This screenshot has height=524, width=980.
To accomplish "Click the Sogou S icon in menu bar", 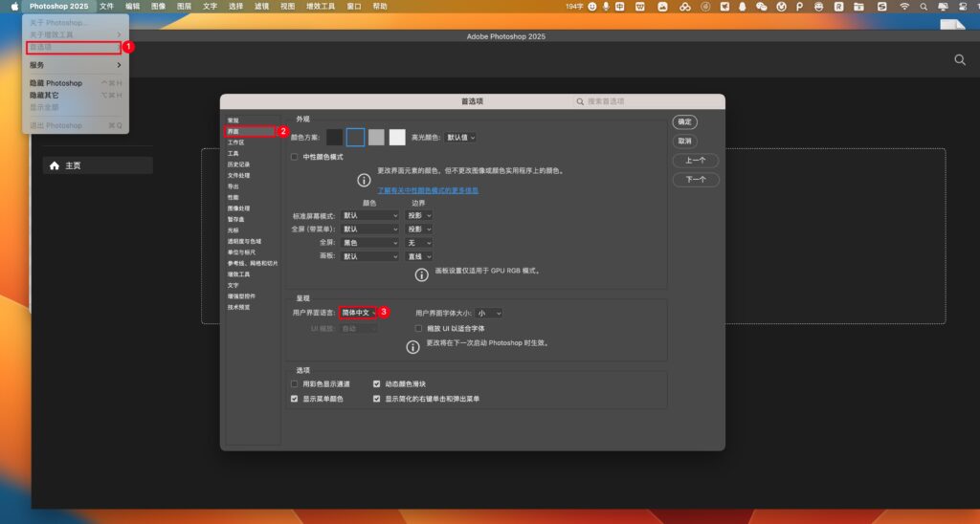I will click(x=881, y=7).
